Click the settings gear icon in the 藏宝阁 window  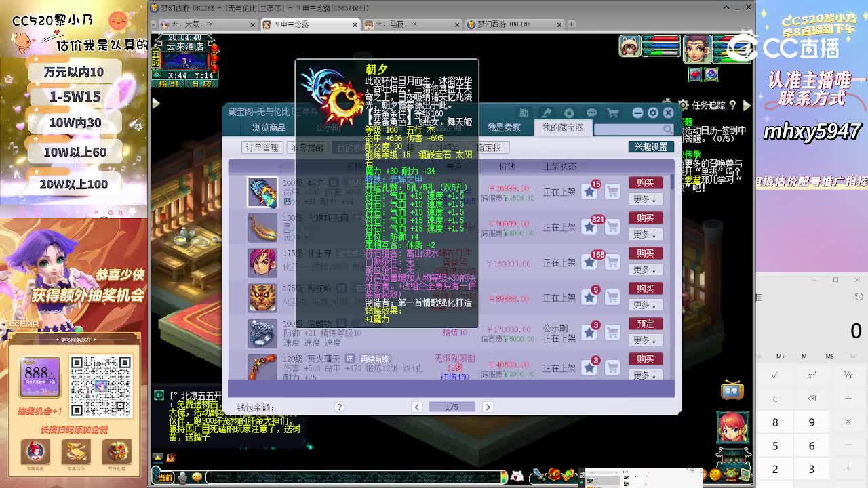click(x=653, y=113)
